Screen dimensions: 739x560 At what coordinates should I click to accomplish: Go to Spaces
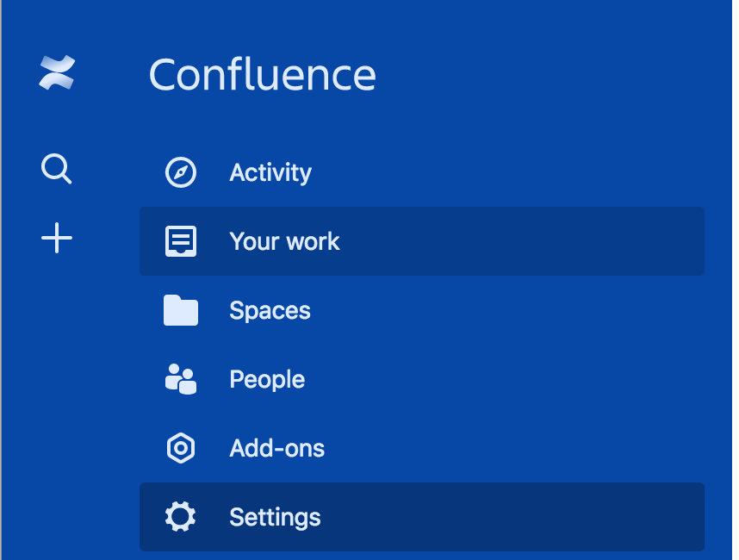click(x=422, y=310)
